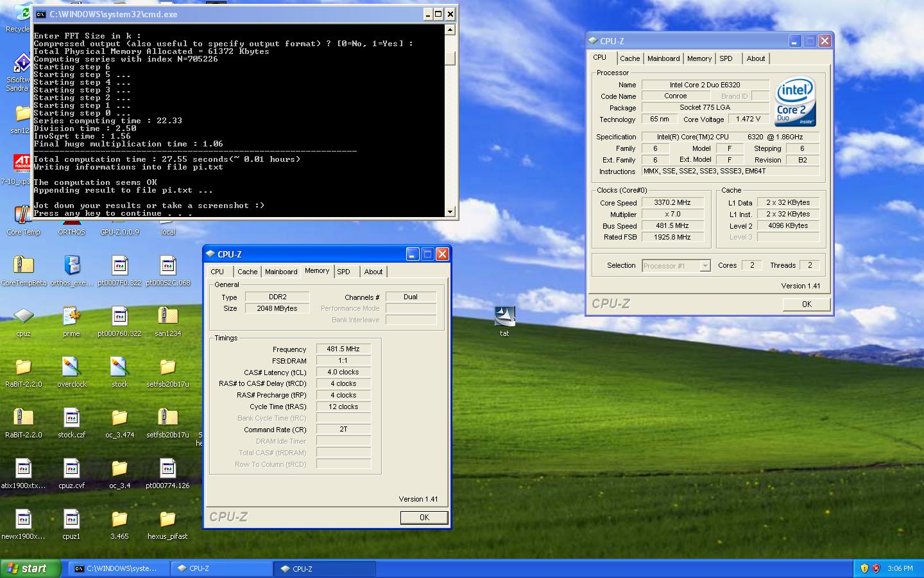Image resolution: width=924 pixels, height=578 pixels.
Task: Open the cmd.exe window system menu icon
Action: click(x=40, y=14)
